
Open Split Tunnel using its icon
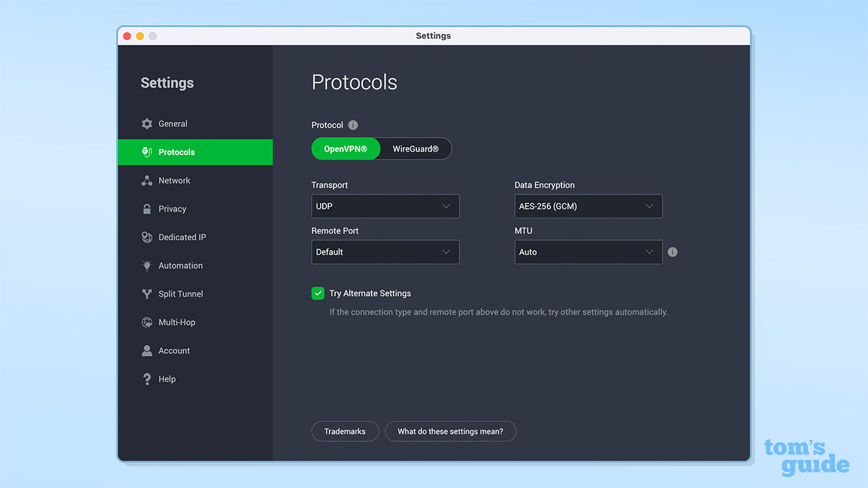(x=147, y=293)
